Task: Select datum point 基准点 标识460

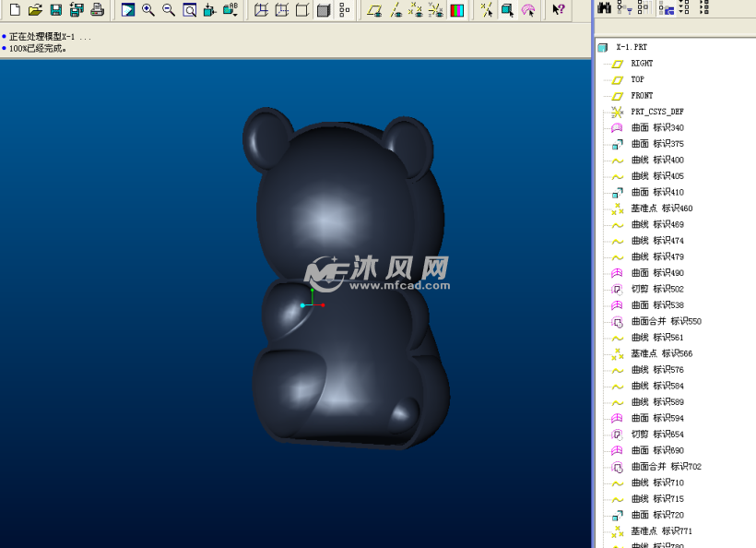Action: 662,208
